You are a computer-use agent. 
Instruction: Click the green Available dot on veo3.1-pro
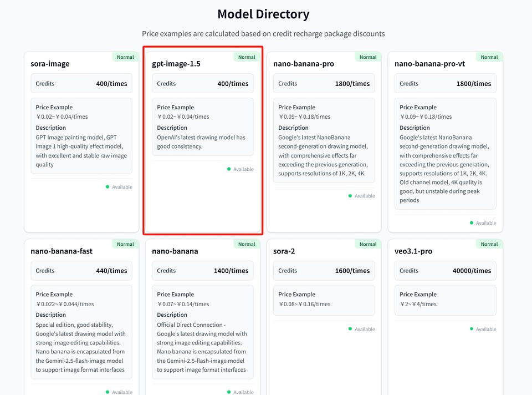point(471,329)
